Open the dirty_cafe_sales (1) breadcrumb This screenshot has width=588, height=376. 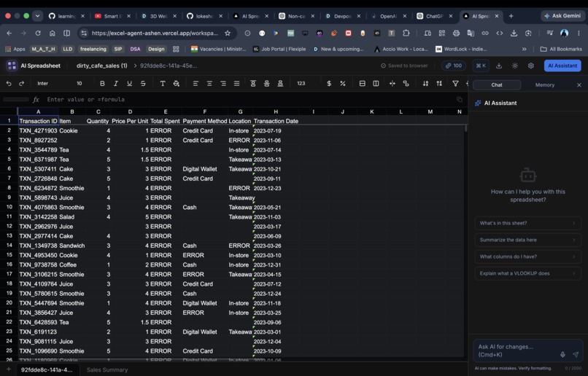[101, 66]
